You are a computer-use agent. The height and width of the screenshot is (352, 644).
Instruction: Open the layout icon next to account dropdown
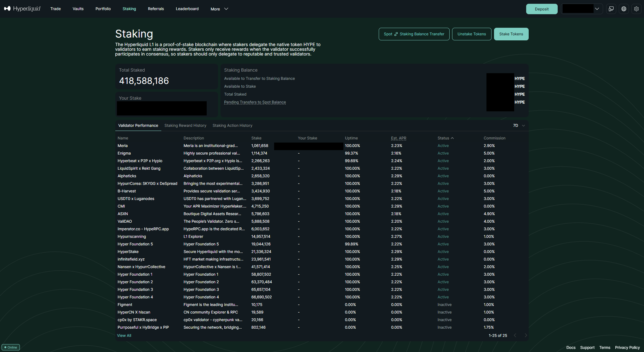611,9
